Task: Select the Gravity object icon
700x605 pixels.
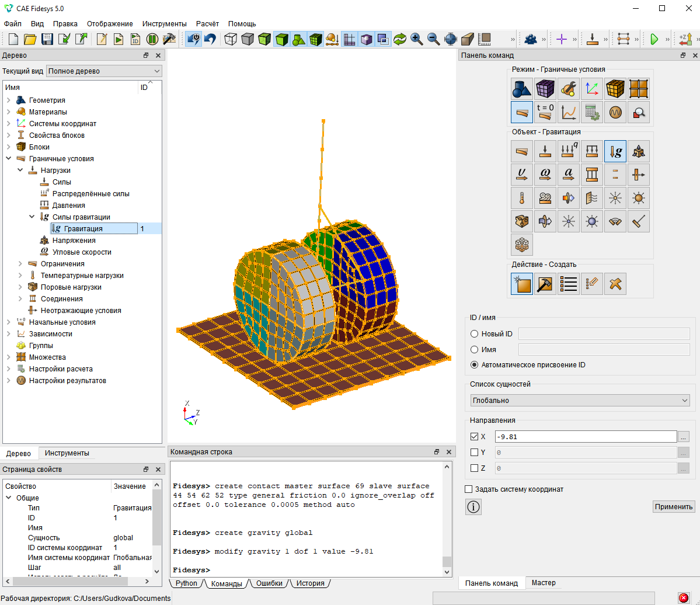Action: tap(615, 151)
